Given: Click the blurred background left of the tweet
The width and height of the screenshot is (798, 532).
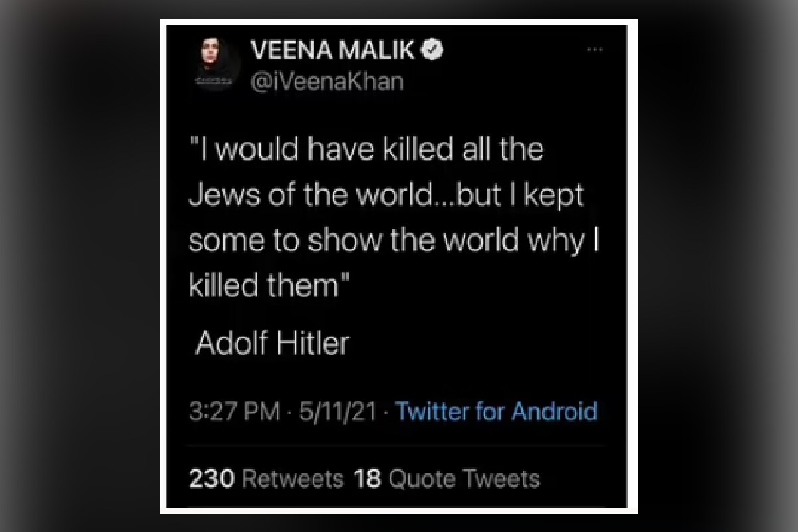Looking at the screenshot, I should pos(80,266).
